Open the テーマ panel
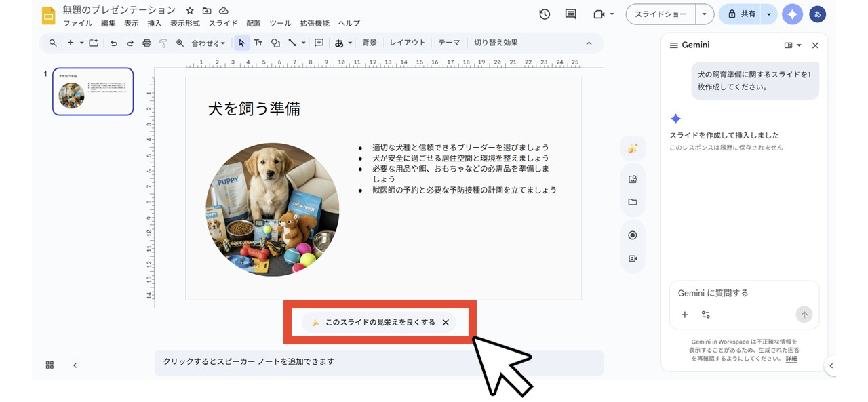Screen dimensions: 868x402 click(450, 42)
